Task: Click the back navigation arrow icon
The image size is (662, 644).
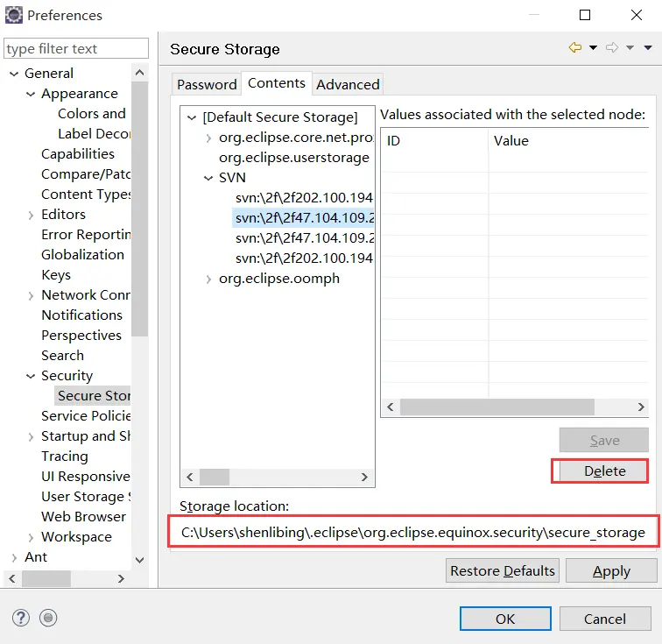Action: coord(574,47)
